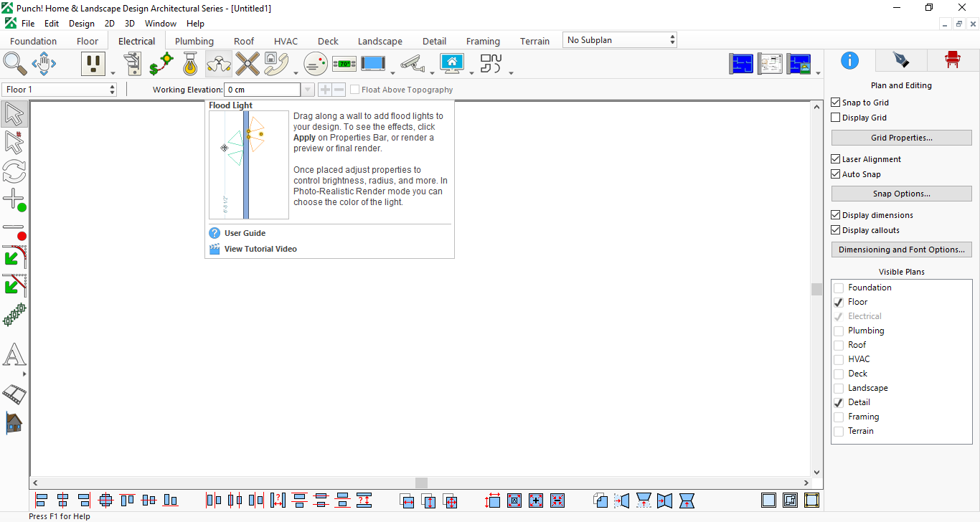Disable Auto Snap
Viewport: 980px width, 522px height.
(x=835, y=174)
